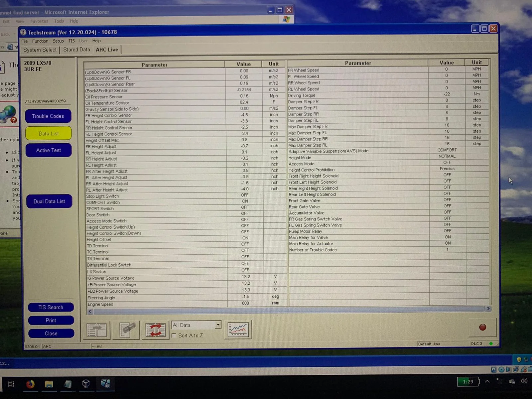Screen dimensions: 532x399
Task: Select the FR Height Control Sensor row
Action: pyautogui.click(x=185, y=115)
